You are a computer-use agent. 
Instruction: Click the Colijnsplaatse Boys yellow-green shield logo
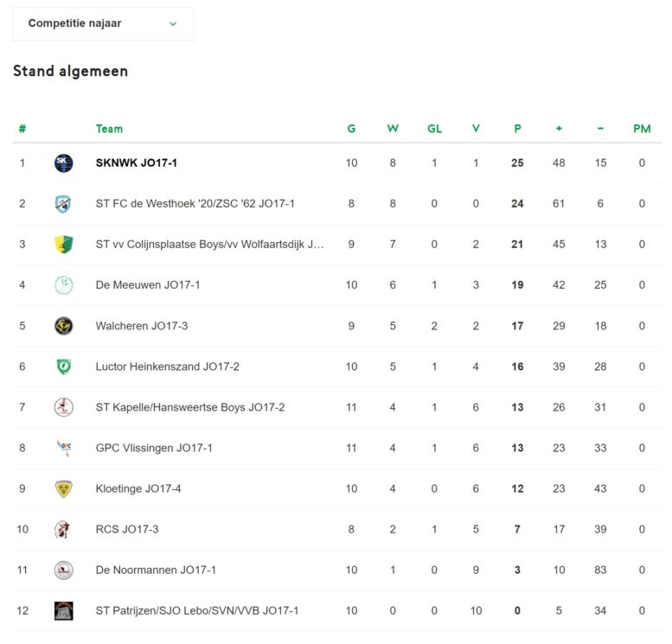[63, 245]
